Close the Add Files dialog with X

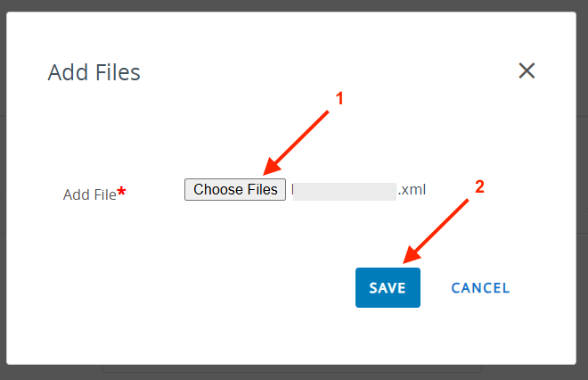(x=527, y=71)
